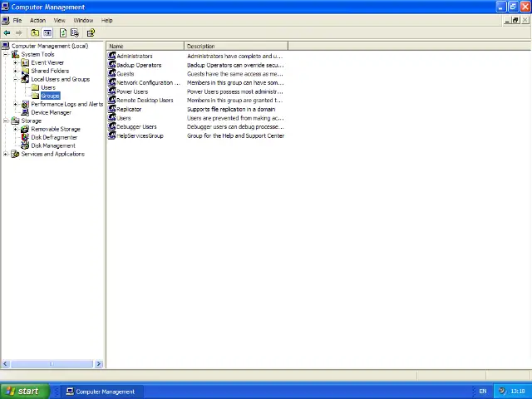
Task: Select the Local Users and Groups label
Action: point(61,79)
